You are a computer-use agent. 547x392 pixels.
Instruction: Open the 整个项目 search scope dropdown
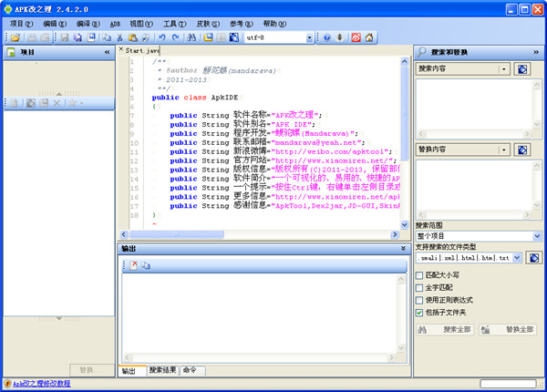(537, 236)
